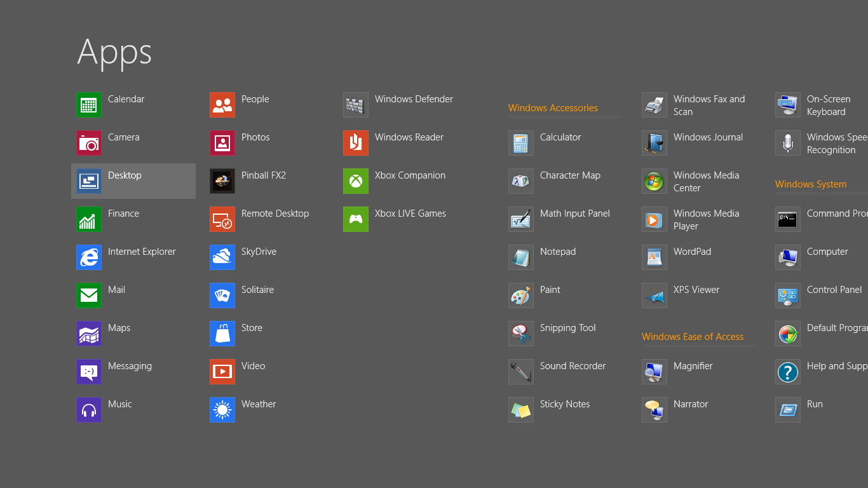
Task: Launch the Windows Speech Recognition icon
Action: [x=788, y=143]
